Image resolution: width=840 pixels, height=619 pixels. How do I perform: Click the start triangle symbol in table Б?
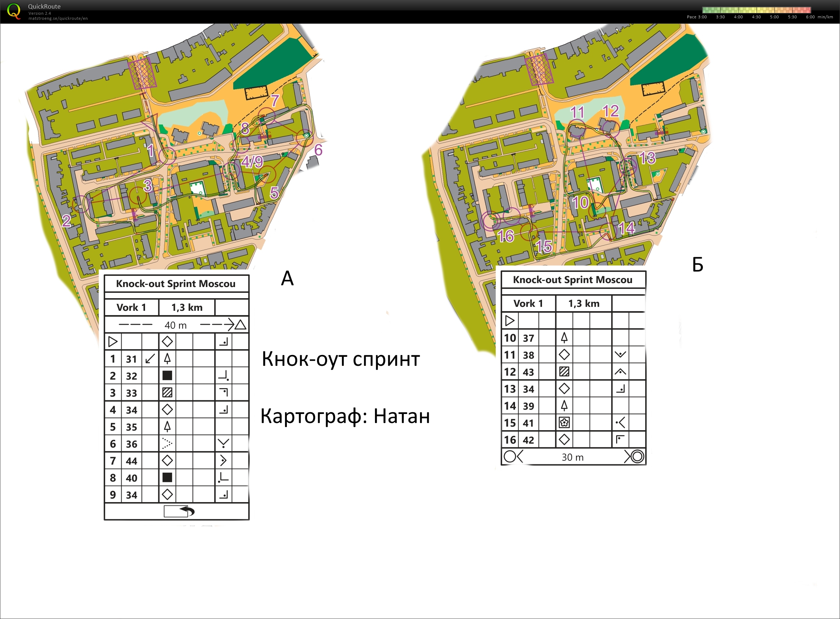click(509, 321)
